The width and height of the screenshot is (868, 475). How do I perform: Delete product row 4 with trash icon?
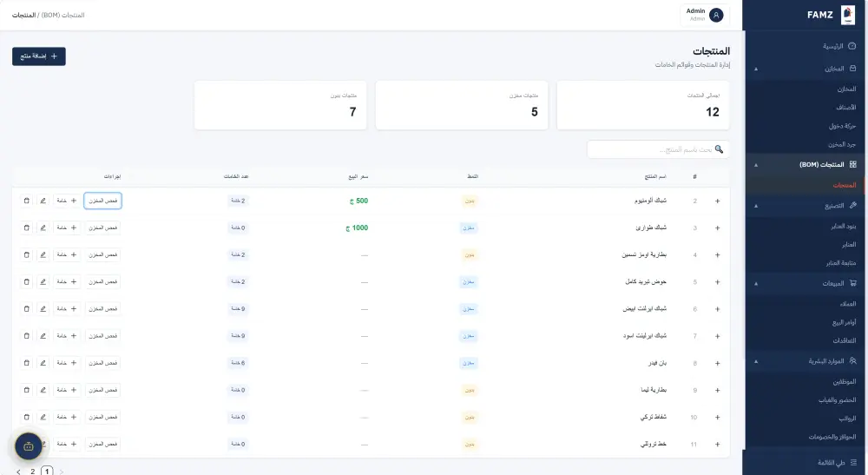pyautogui.click(x=27, y=254)
